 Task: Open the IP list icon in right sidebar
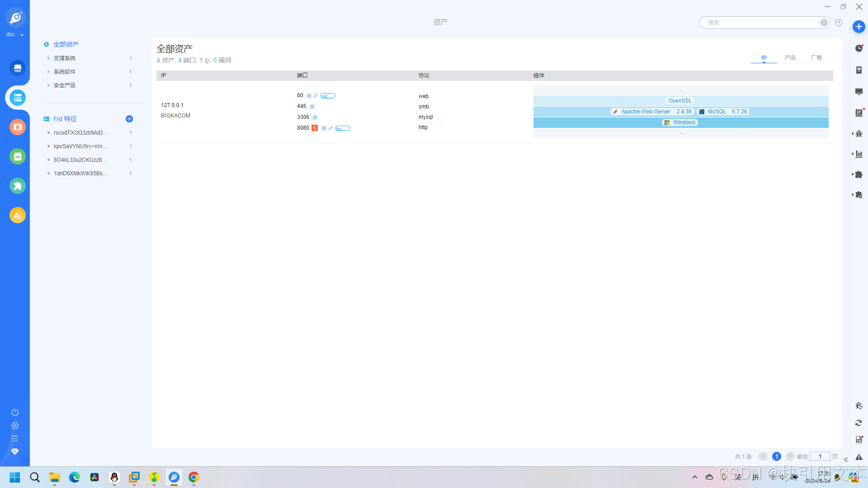tap(859, 113)
